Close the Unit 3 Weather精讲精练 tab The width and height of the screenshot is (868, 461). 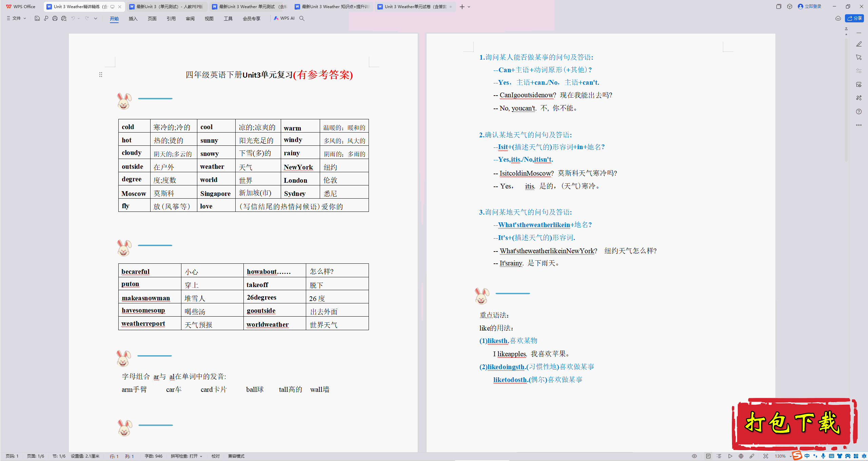(x=120, y=7)
